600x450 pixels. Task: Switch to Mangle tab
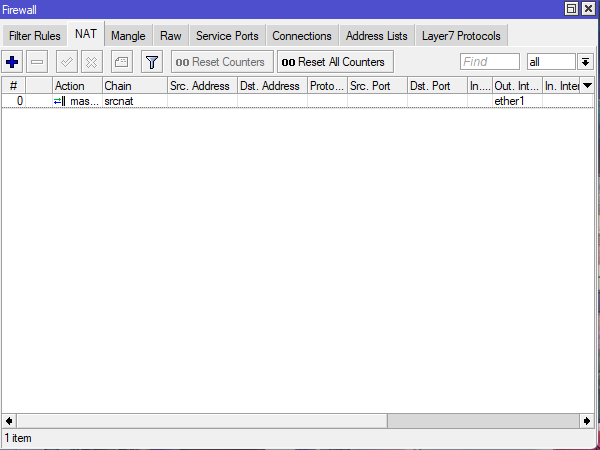(x=128, y=36)
